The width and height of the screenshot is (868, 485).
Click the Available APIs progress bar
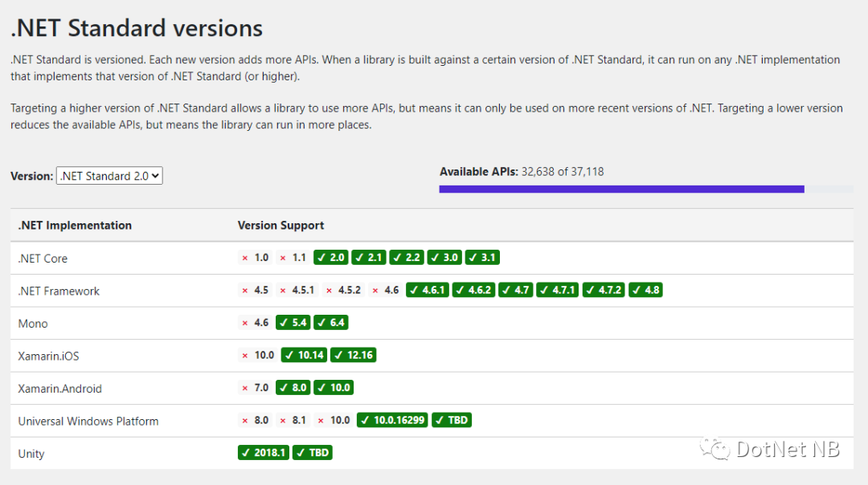click(645, 189)
